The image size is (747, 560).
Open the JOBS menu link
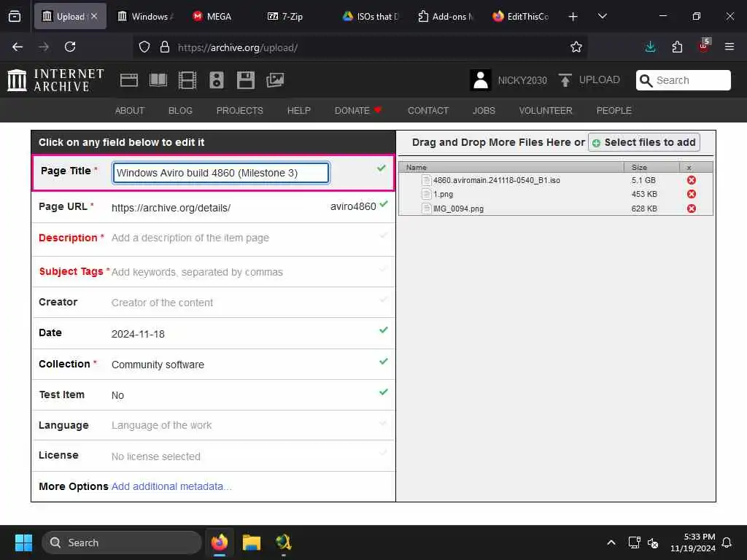click(x=484, y=111)
